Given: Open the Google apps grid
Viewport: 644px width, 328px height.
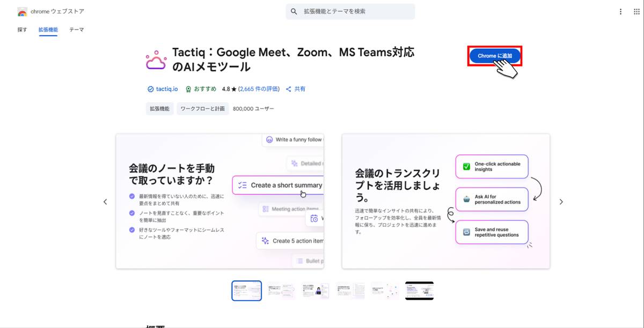Looking at the screenshot, I should pyautogui.click(x=636, y=11).
